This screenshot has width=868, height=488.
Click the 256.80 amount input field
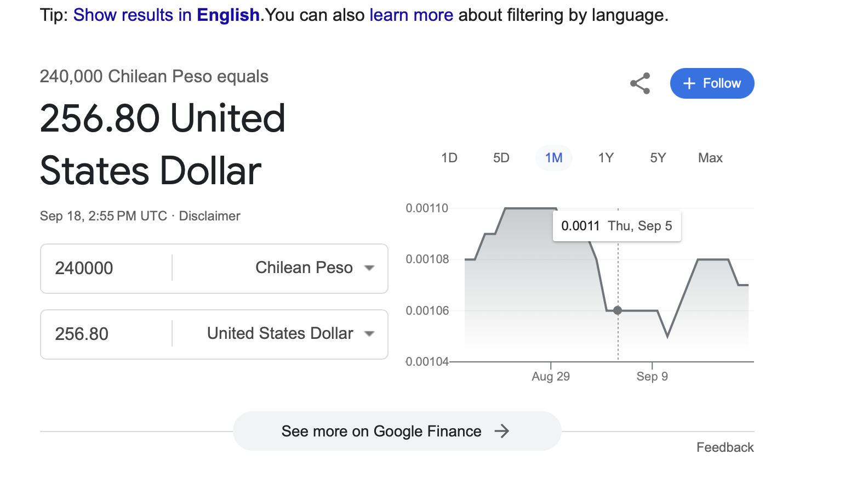click(106, 334)
